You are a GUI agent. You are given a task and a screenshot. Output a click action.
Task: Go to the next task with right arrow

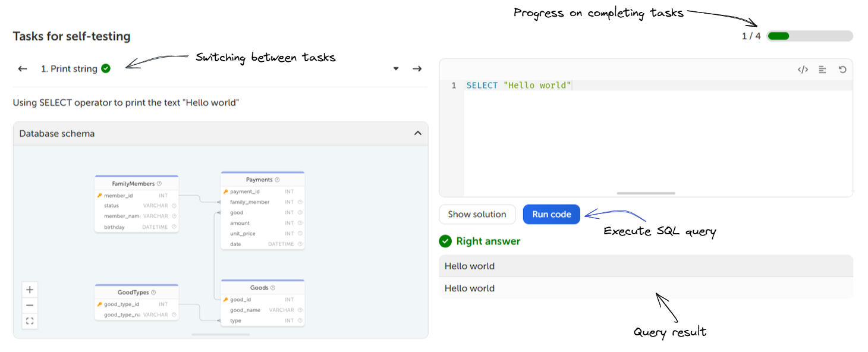(x=417, y=69)
